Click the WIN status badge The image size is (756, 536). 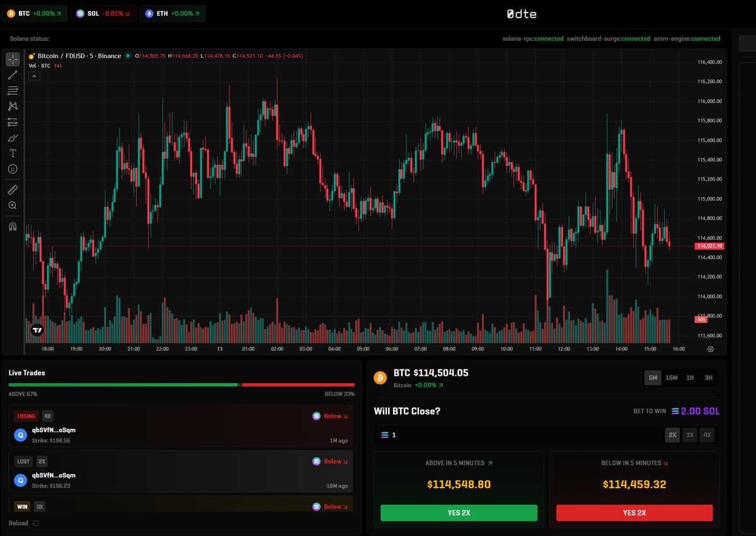click(x=22, y=506)
